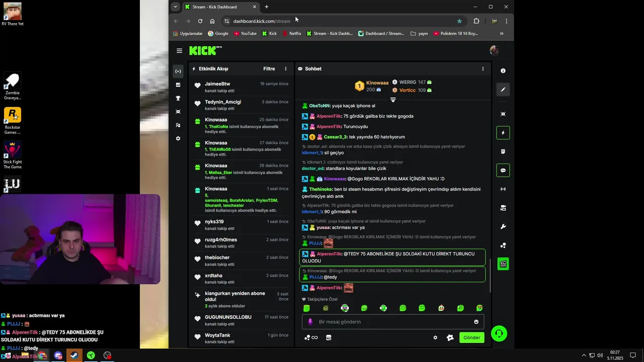The image size is (644, 362).
Task: Pick the first green emote under Takipçilere Özel
Action: click(x=306, y=308)
